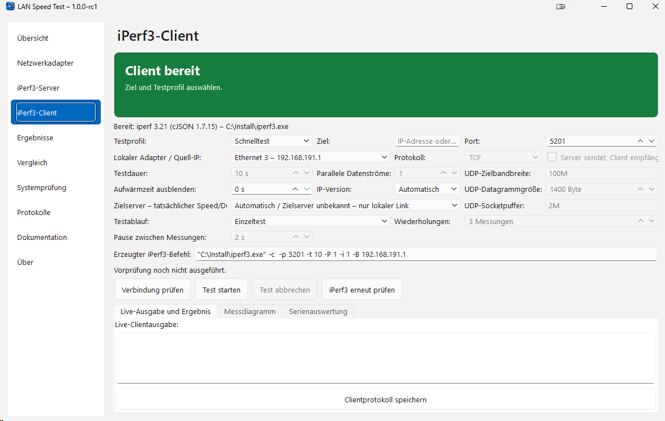This screenshot has width=665, height=421.
Task: Decrease the Port value with down arrow
Action: 651,141
